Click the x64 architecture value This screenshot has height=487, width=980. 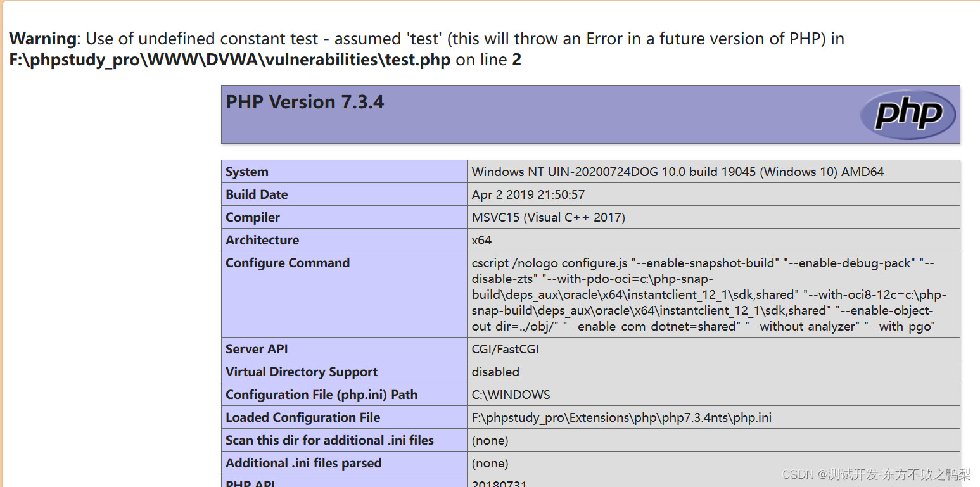481,240
